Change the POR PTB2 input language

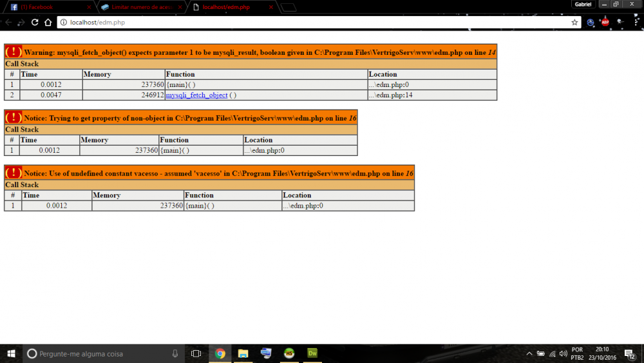578,353
